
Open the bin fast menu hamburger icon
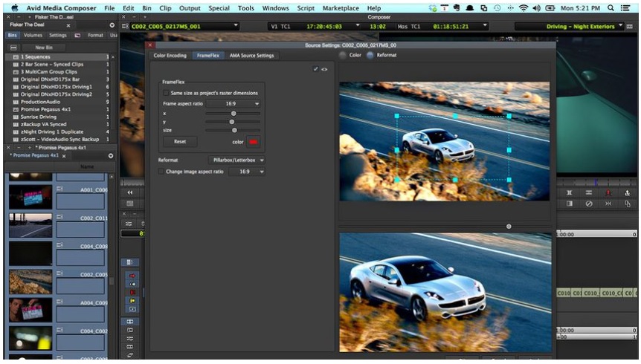13,48
